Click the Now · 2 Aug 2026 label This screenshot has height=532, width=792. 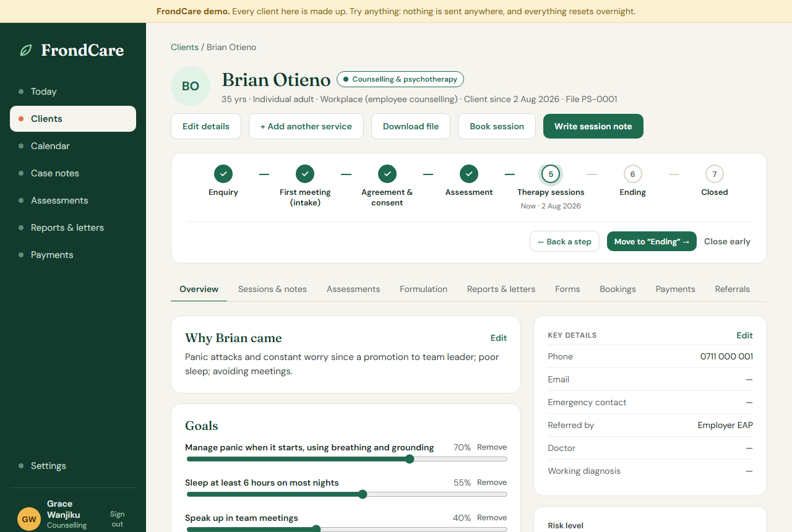[551, 206]
